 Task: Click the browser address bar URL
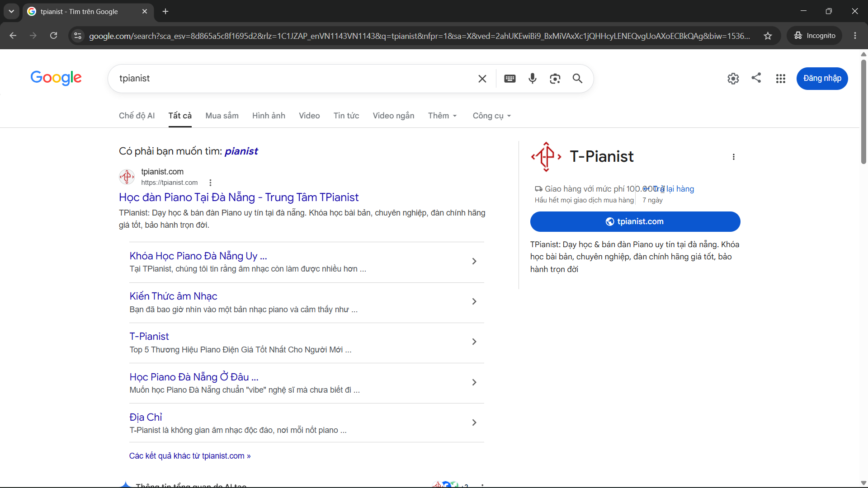pos(419,36)
